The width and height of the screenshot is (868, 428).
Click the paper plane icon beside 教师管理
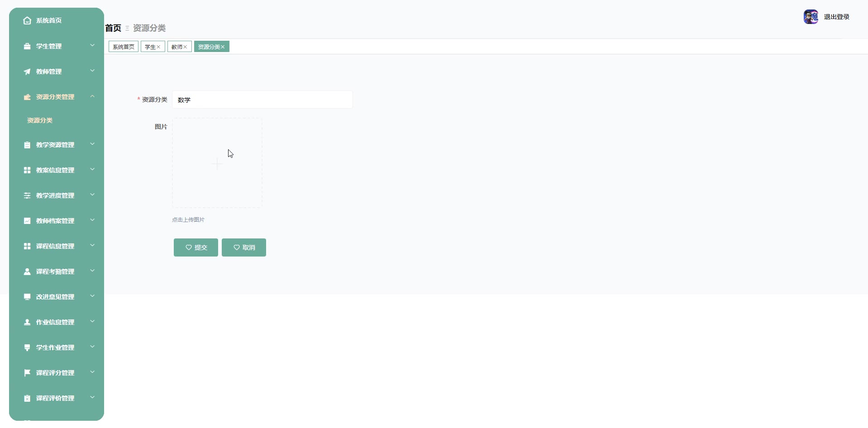click(27, 71)
